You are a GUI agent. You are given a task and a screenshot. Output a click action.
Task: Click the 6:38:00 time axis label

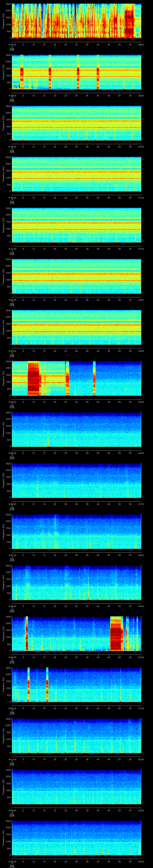pyautogui.click(x=12, y=96)
